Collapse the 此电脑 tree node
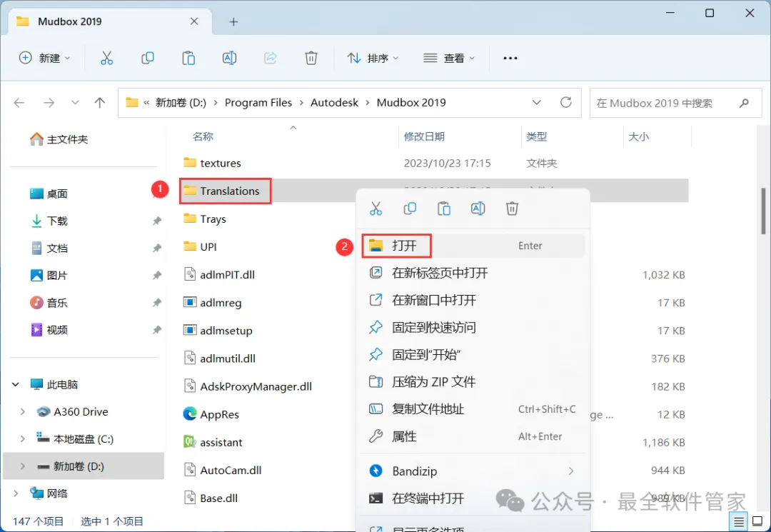 16,384
